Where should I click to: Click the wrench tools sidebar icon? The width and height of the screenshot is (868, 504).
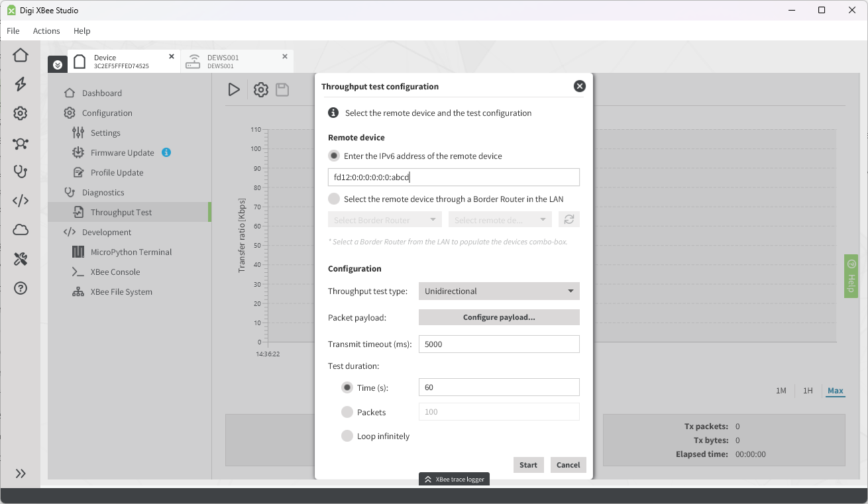coord(21,259)
